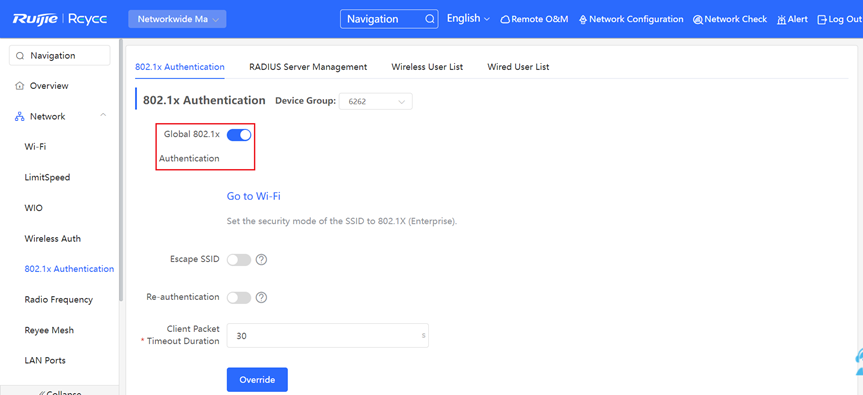Open Radio Frequency in the sidebar
The image size is (863, 395).
[x=58, y=300]
